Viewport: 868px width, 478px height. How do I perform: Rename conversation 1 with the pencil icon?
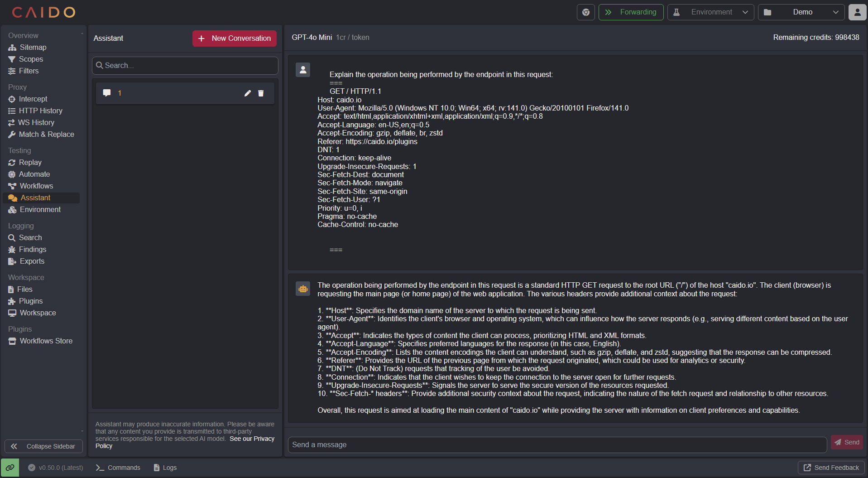coord(247,93)
